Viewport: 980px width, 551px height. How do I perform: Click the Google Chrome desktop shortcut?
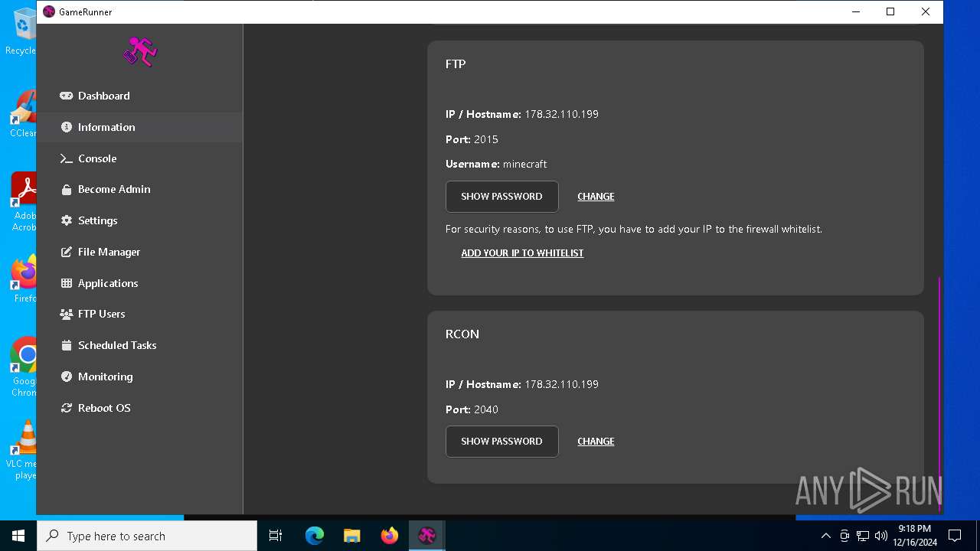pos(25,367)
